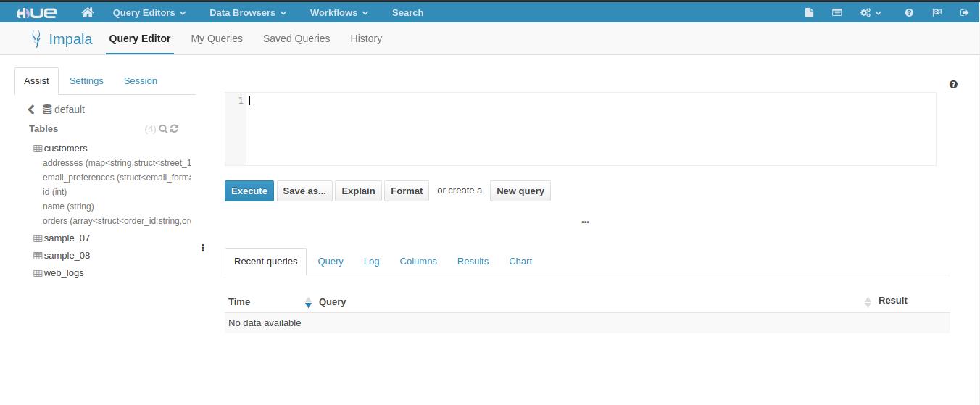Image resolution: width=980 pixels, height=405 pixels.
Task: Click the Format button
Action: pyautogui.click(x=407, y=191)
